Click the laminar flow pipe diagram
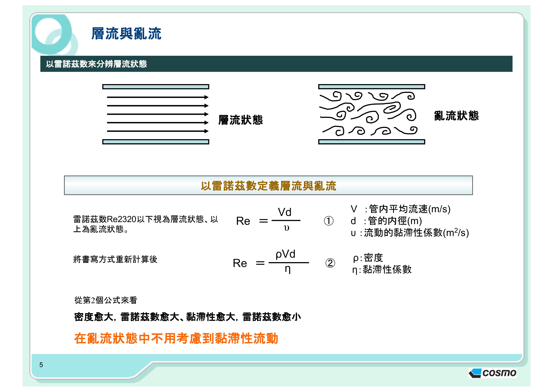 click(x=156, y=114)
